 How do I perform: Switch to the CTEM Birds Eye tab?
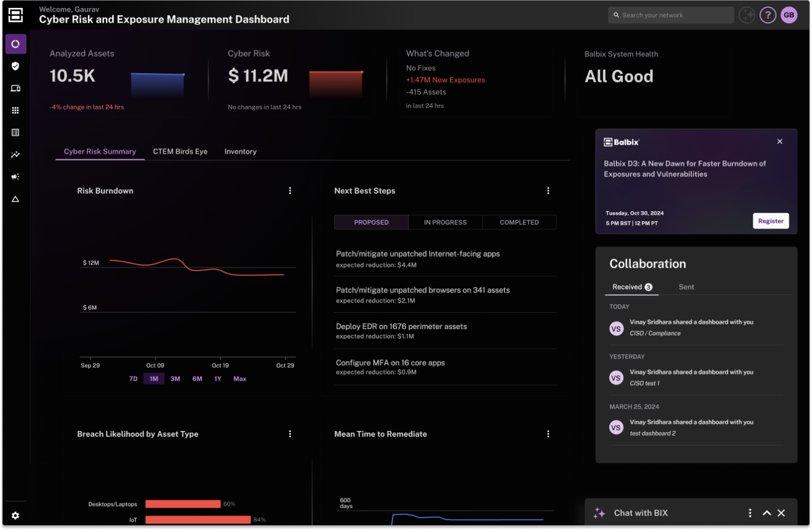coord(180,151)
